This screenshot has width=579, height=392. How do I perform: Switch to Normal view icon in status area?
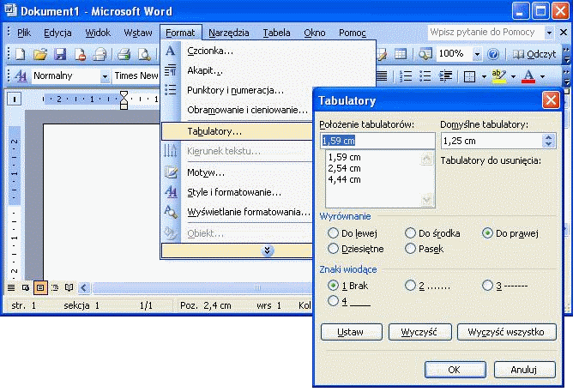click(11, 287)
